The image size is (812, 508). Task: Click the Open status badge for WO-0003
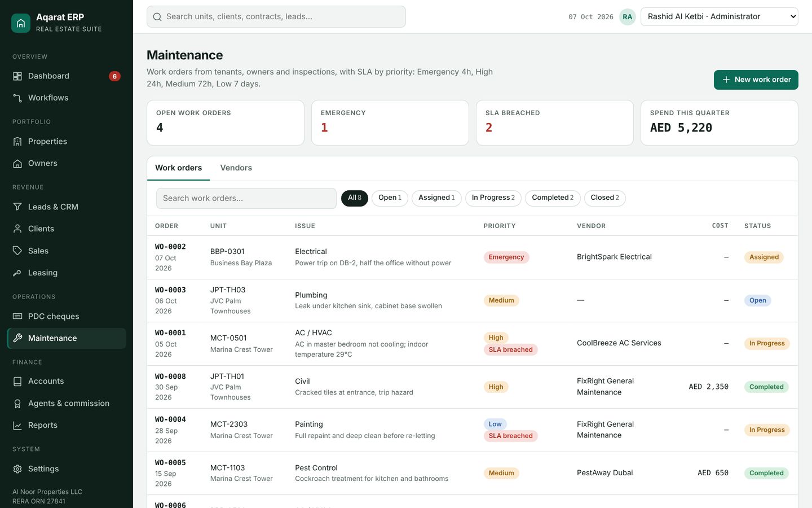[757, 301]
